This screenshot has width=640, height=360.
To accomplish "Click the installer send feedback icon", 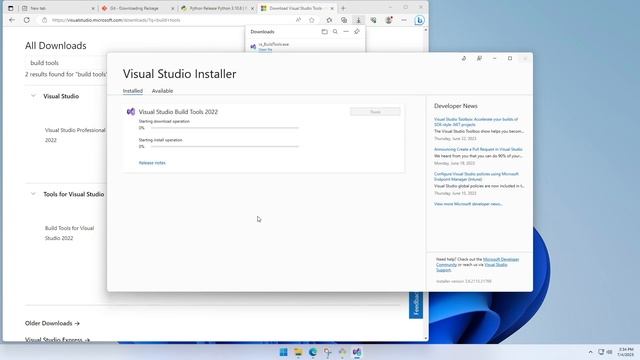I will click(479, 59).
